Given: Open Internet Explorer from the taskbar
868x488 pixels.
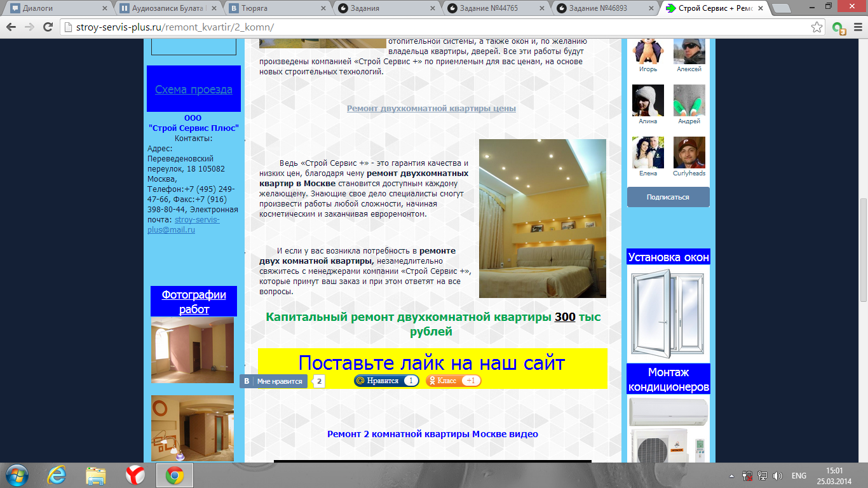Looking at the screenshot, I should click(x=57, y=475).
